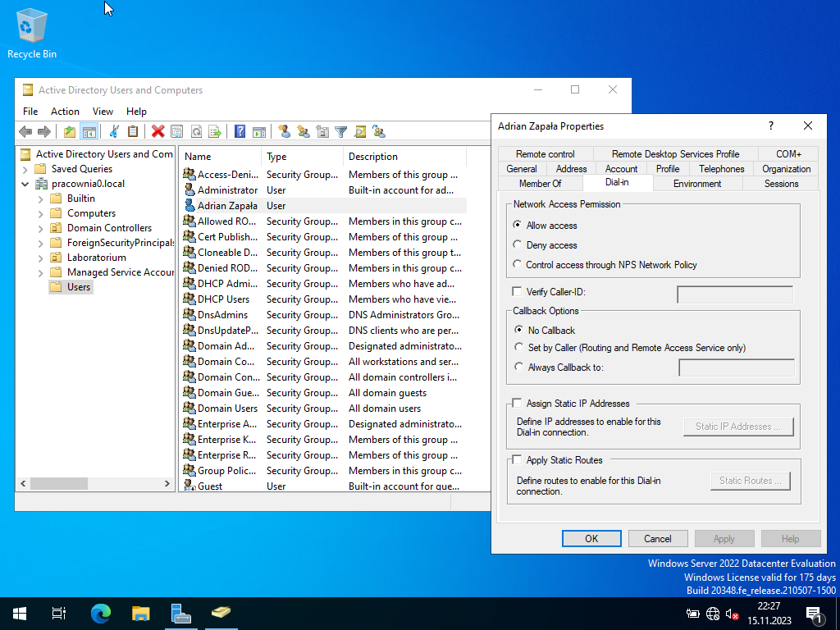The width and height of the screenshot is (840, 630).
Task: Toggle the Show/Hide Action Pane icon
Action: pos(259,131)
